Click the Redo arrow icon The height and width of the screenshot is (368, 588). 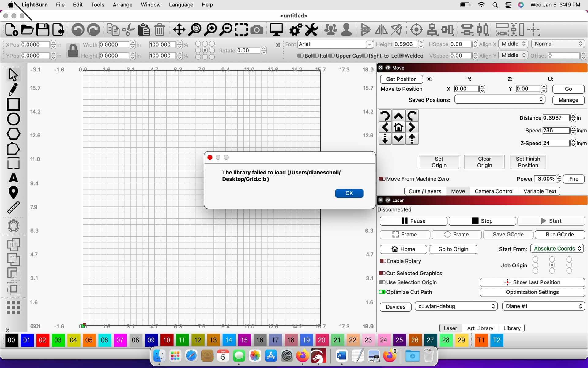(x=93, y=30)
